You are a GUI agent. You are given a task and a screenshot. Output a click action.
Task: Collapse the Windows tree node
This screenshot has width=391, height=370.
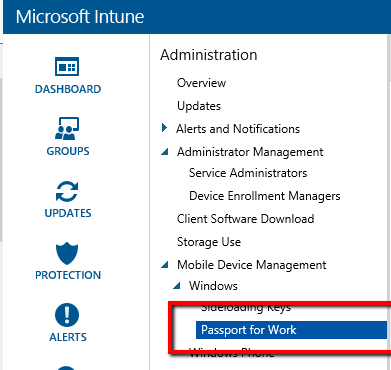click(177, 286)
